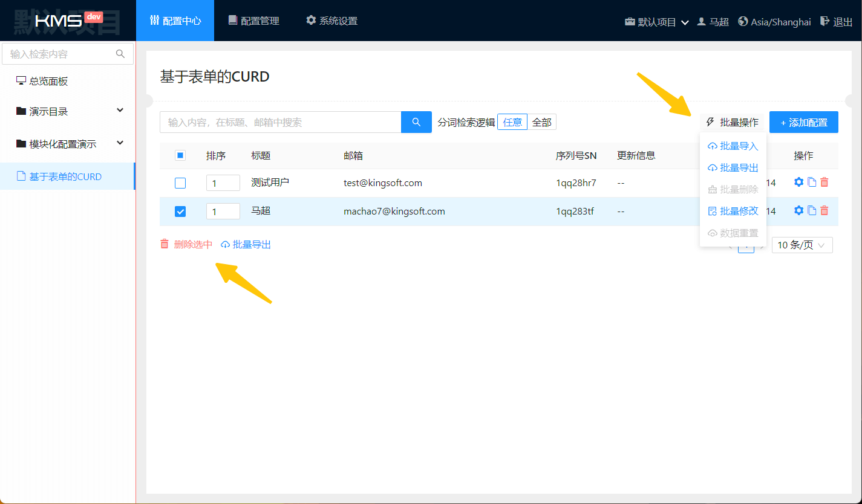Toggle the select-all header checkbox
This screenshot has width=862, height=504.
[180, 155]
